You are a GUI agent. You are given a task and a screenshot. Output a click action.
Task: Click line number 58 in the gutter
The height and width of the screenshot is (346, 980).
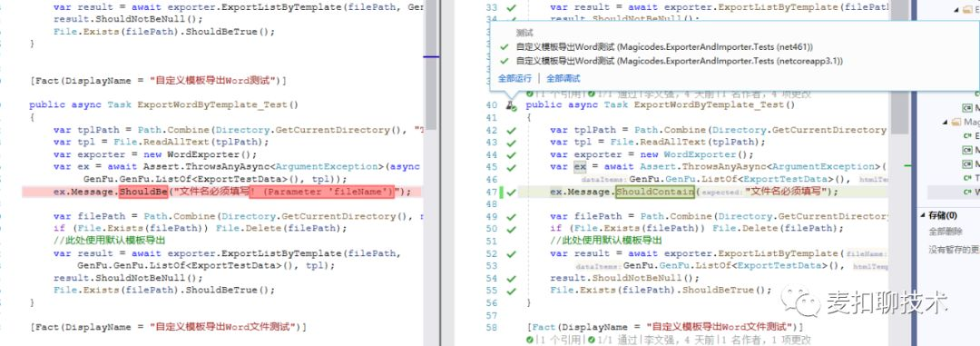coord(491,327)
